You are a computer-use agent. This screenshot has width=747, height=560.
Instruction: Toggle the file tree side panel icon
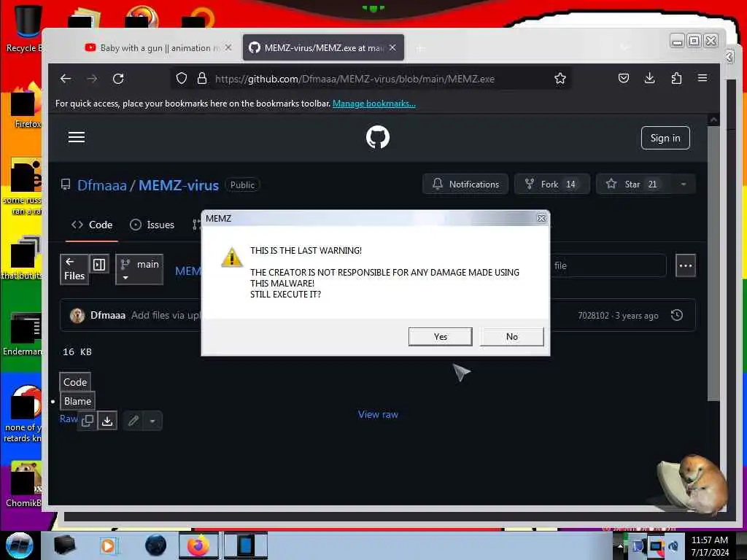(99, 264)
